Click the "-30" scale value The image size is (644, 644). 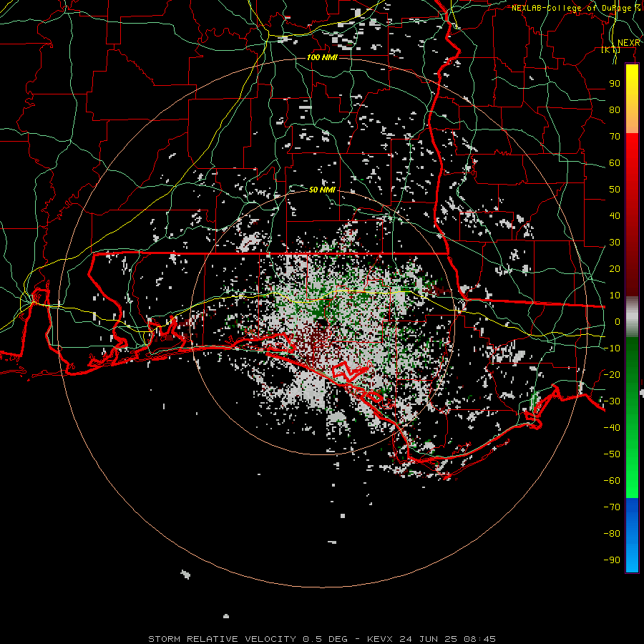(612, 401)
